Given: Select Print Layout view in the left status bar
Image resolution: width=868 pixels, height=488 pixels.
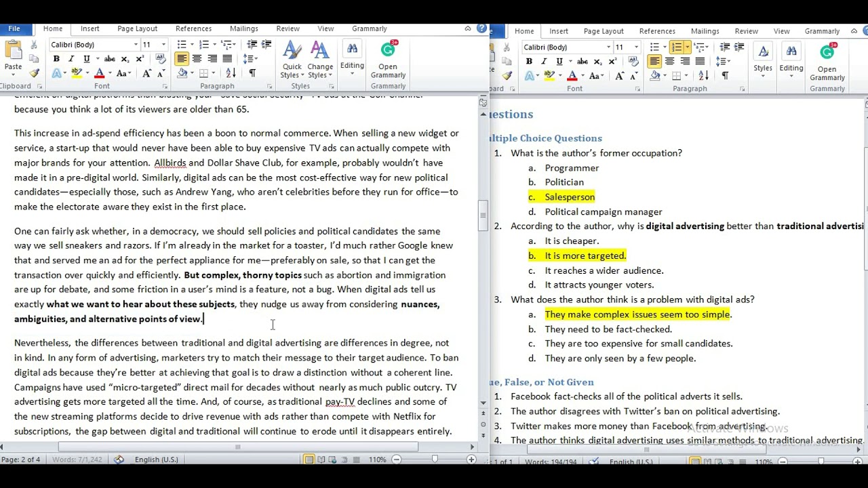Looking at the screenshot, I should tap(309, 460).
